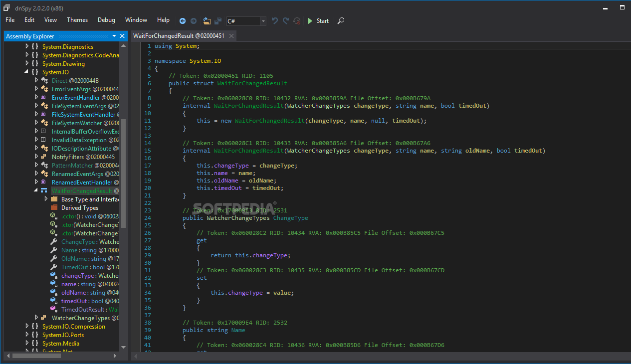Click the Save All toolbar icon

point(218,21)
